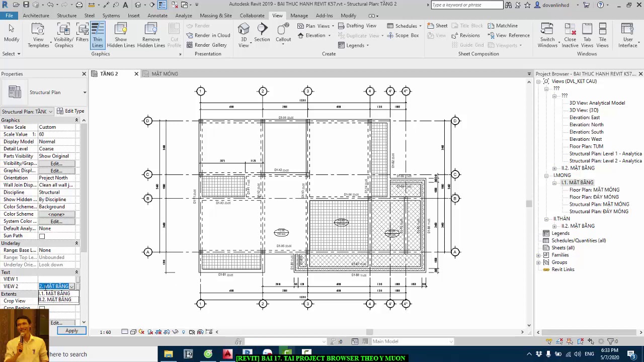Select the Matchline tool
Image resolution: width=644 pixels, height=362 pixels.
tap(502, 26)
